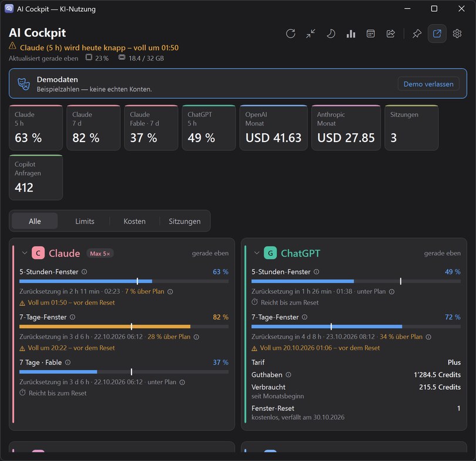Open the Claude 5 h 63 % card
This screenshot has width=476, height=461.
click(36, 127)
